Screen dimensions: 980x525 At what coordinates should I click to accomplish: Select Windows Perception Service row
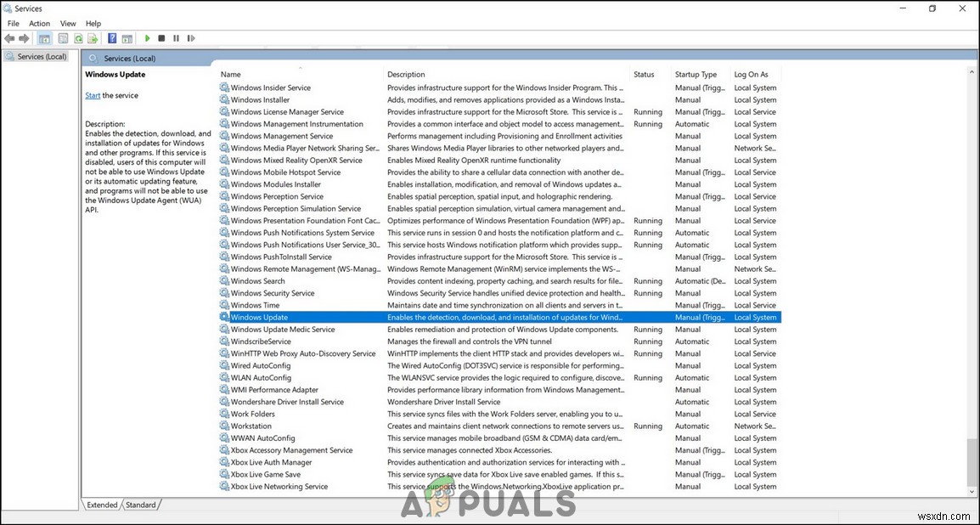click(x=500, y=196)
